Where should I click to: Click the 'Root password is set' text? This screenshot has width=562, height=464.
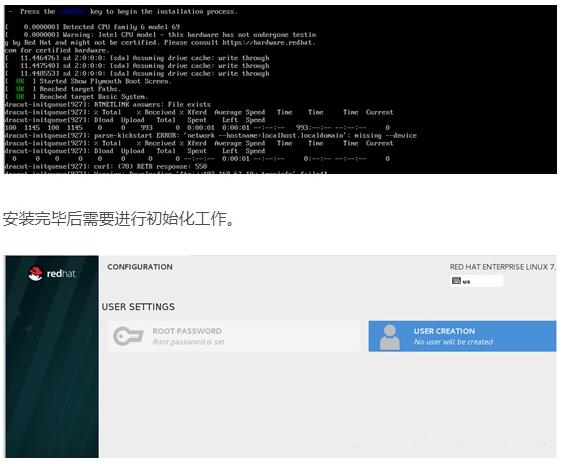tap(189, 342)
